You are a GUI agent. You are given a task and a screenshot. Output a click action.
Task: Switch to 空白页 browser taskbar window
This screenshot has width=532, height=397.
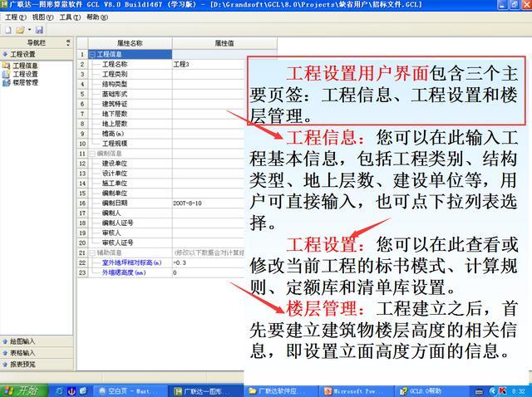click(x=130, y=391)
